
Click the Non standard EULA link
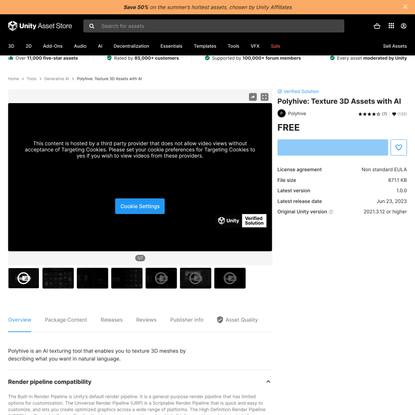(x=384, y=169)
